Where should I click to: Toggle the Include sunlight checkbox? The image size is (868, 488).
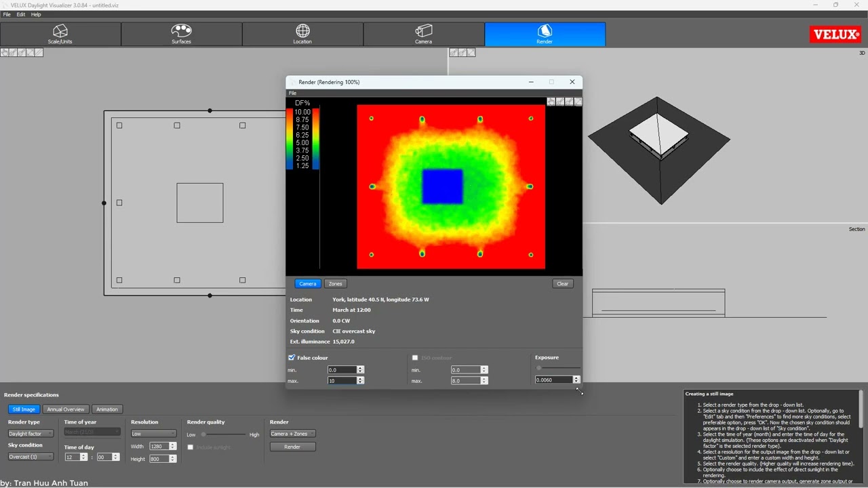[x=191, y=447]
